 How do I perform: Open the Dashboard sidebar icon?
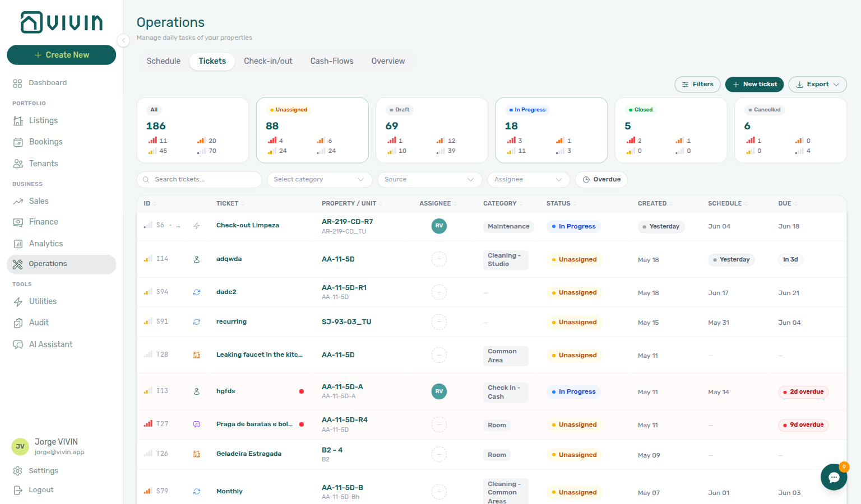(17, 83)
